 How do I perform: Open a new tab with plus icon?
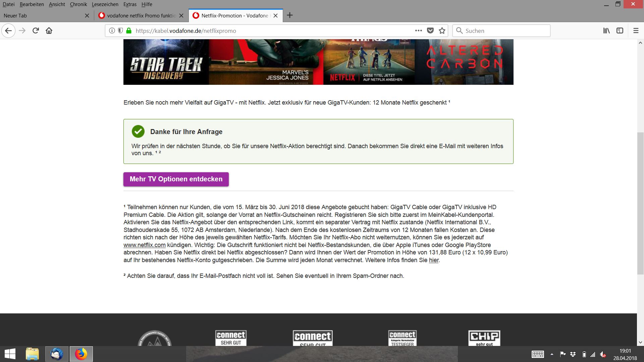coord(290,15)
